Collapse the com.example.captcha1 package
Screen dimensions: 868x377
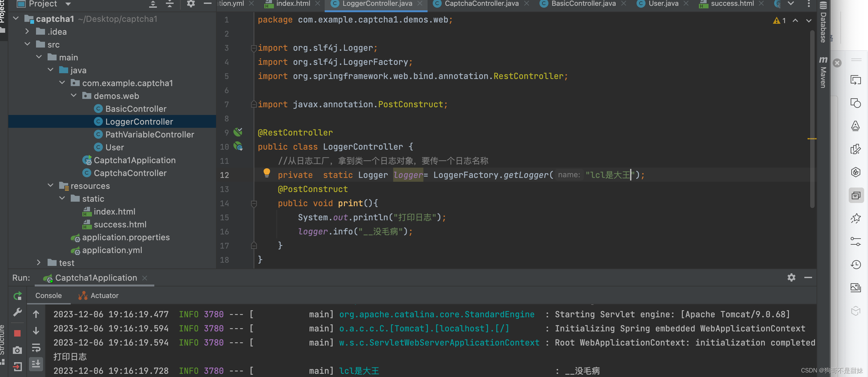(62, 83)
